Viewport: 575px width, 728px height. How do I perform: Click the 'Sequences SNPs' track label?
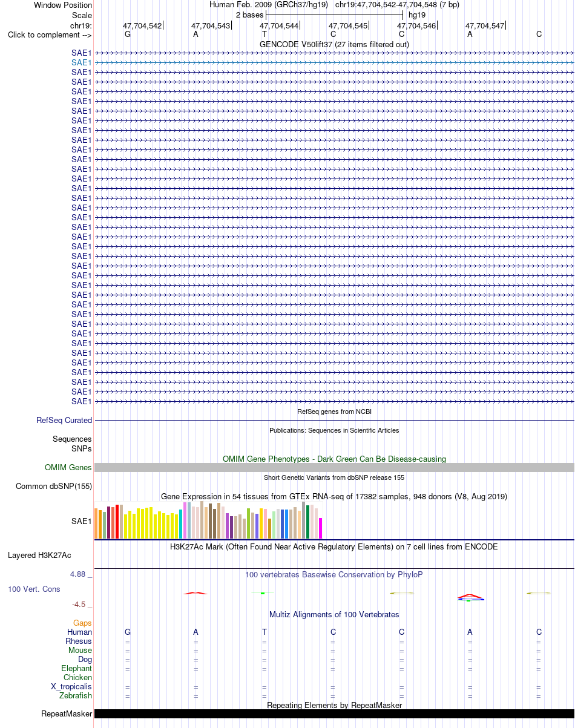point(72,444)
